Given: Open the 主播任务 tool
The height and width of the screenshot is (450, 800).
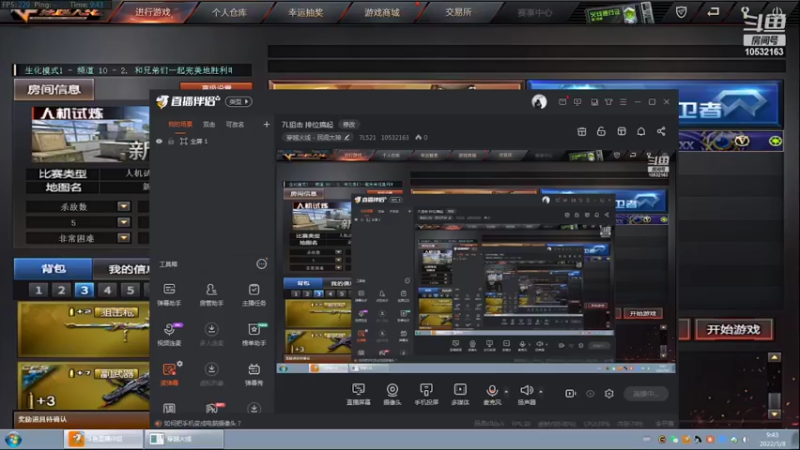Looking at the screenshot, I should [x=254, y=294].
